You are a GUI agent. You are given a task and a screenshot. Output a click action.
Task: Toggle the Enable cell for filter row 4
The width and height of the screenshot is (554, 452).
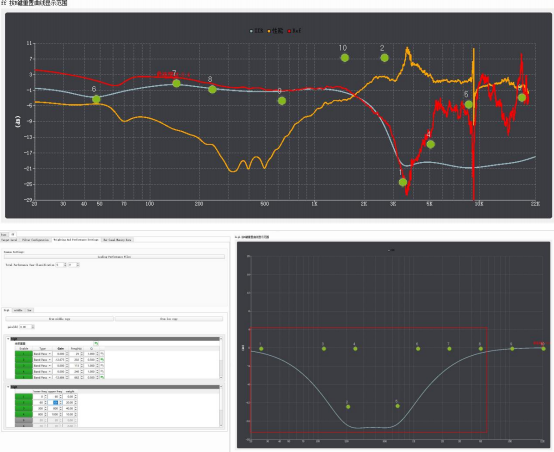pyautogui.click(x=24, y=372)
